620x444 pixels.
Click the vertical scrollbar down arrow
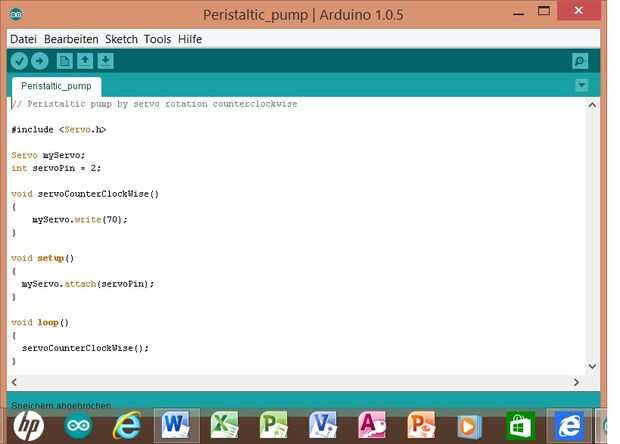[x=592, y=366]
